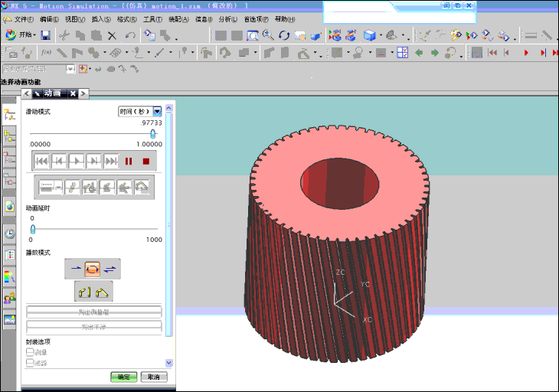This screenshot has height=392, width=559.
Task: Open the 分析(L) menu
Action: coord(227,19)
